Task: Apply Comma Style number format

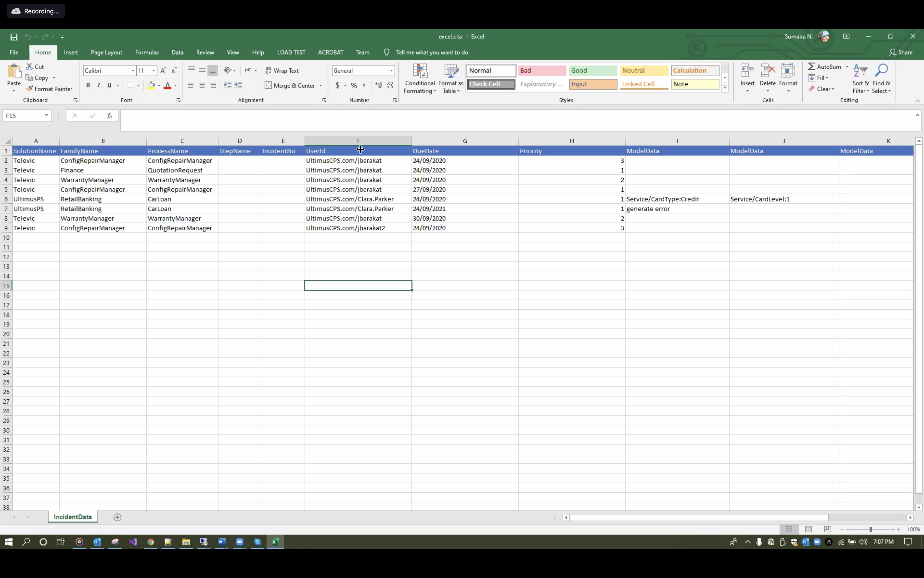Action: tap(364, 85)
